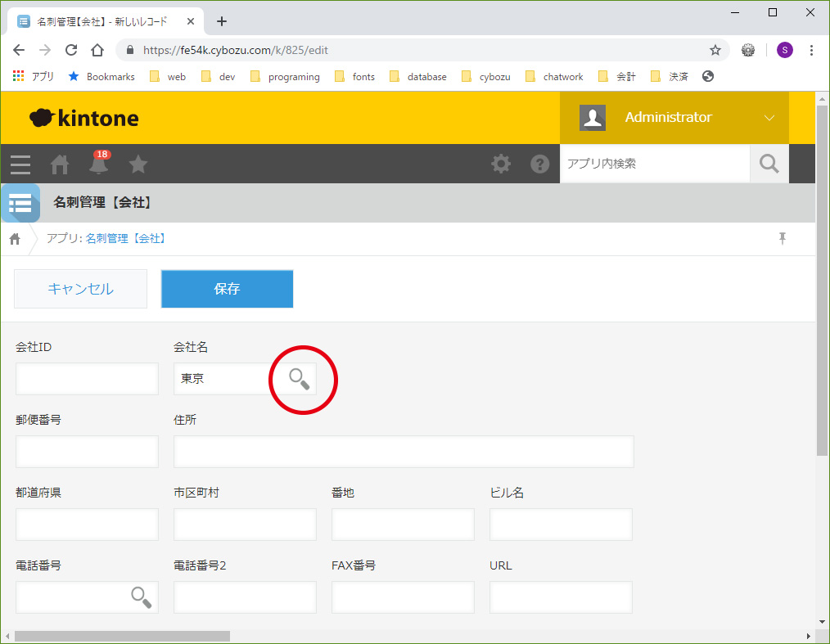The image size is (830, 644).
Task: Open Chrome's three-dot menu
Action: pos(811,50)
